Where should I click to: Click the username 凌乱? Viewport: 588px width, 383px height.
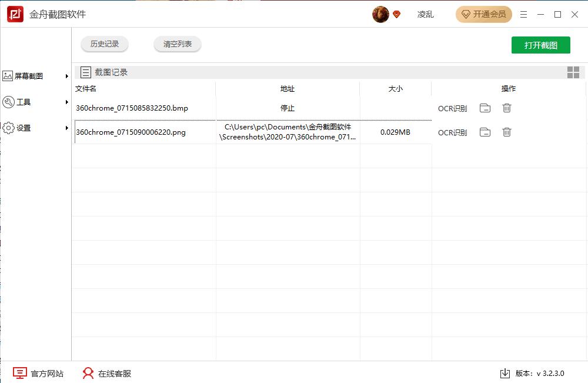[x=425, y=14]
